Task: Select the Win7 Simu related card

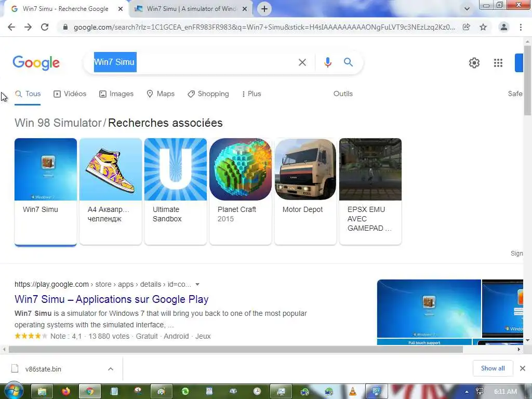Action: 46,191
